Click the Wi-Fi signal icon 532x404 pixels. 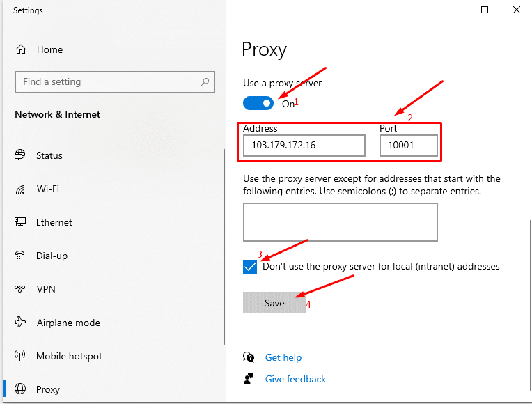[x=20, y=189]
